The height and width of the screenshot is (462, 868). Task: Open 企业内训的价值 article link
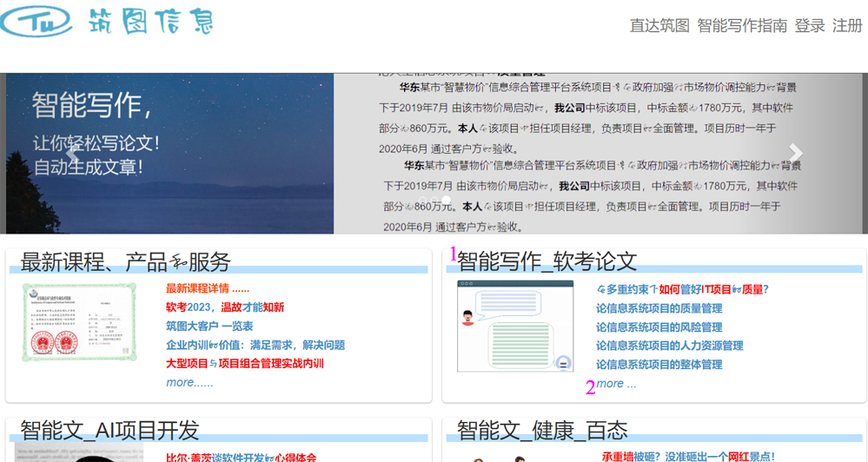click(x=255, y=345)
